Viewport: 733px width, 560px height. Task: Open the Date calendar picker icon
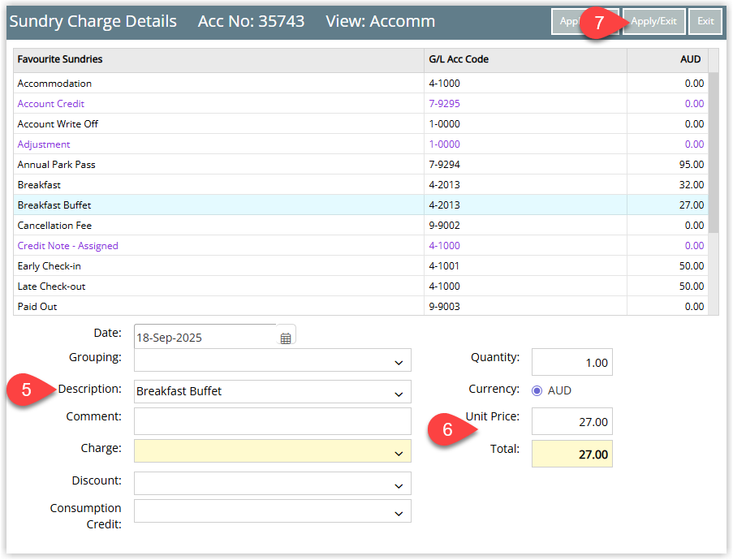click(286, 338)
